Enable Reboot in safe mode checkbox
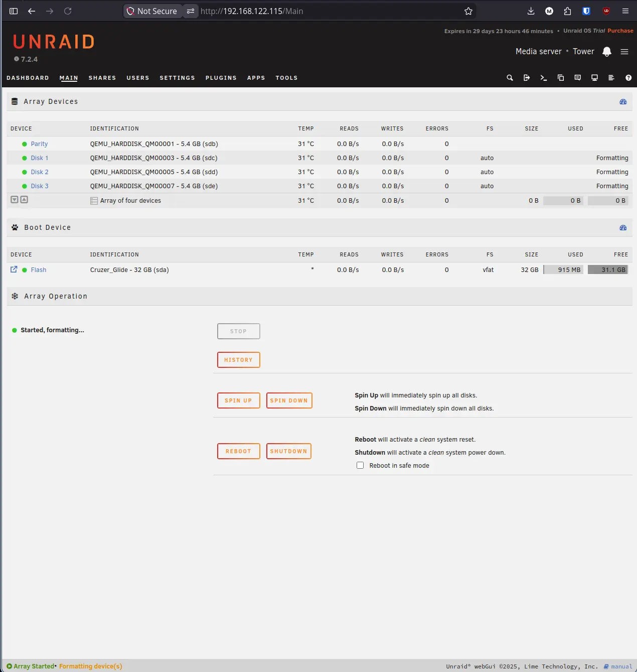Image resolution: width=637 pixels, height=672 pixels. pyautogui.click(x=360, y=465)
